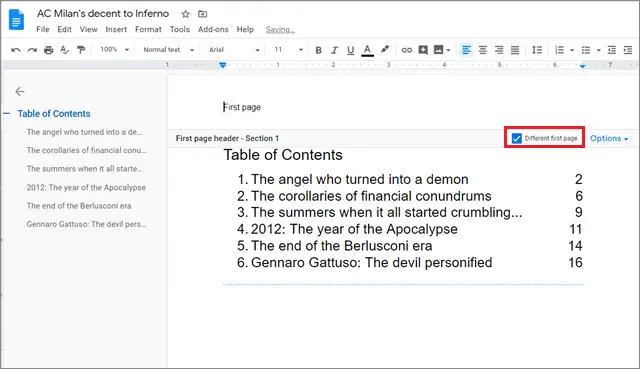Apply numbered list formatting
This screenshot has height=369, width=640.
[x=559, y=50]
